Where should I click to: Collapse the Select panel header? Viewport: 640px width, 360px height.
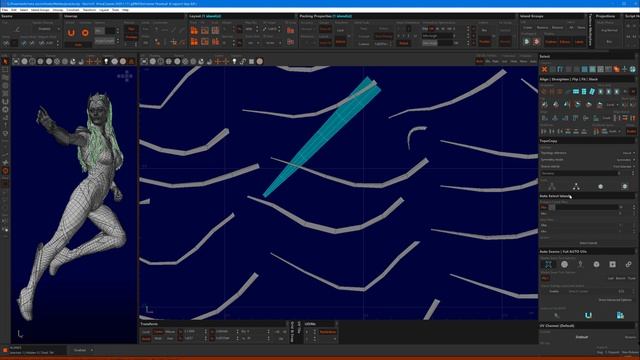tap(587, 56)
